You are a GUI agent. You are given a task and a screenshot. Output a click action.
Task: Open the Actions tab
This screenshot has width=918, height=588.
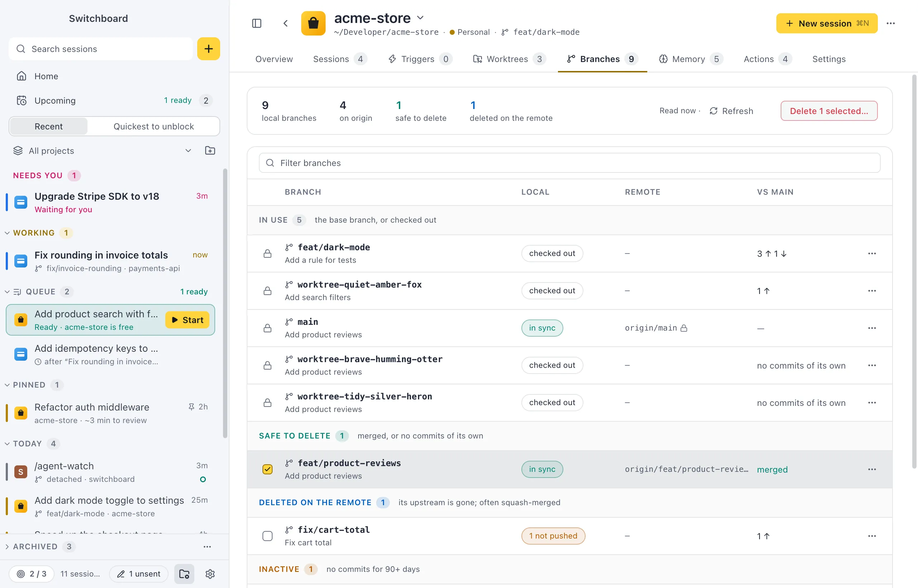pos(767,59)
